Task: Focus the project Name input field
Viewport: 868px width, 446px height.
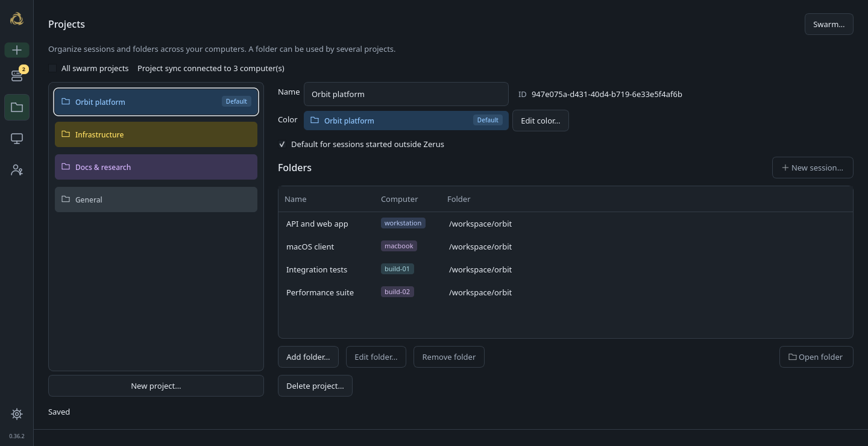Action: pyautogui.click(x=406, y=94)
